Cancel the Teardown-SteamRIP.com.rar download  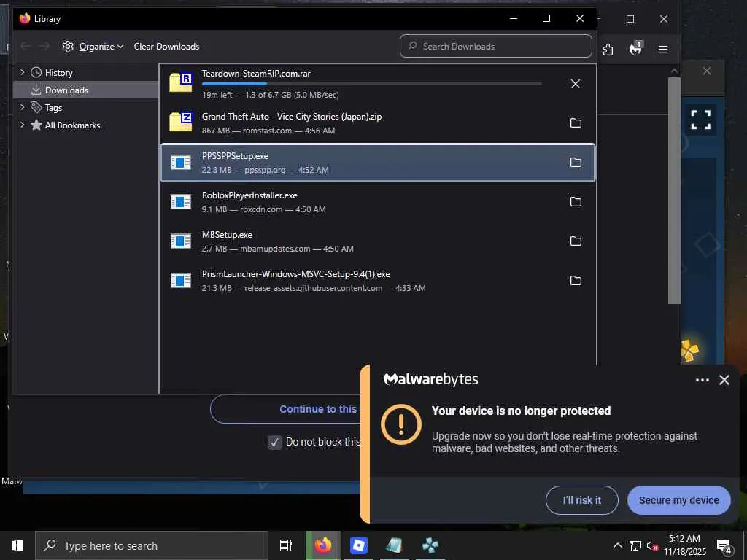click(576, 84)
